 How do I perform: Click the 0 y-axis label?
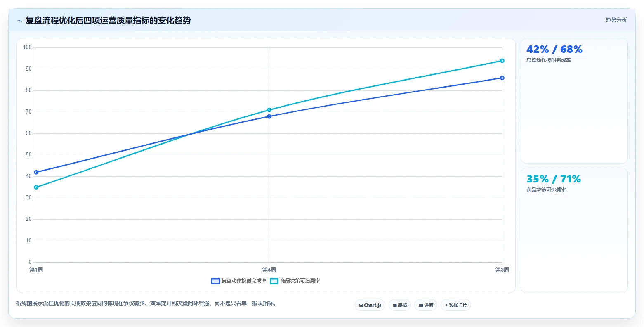click(x=30, y=262)
